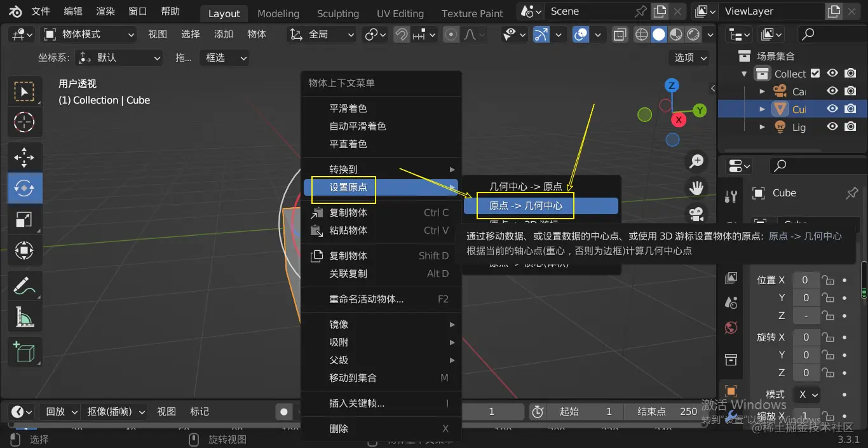Viewport: 868px width, 448px height.
Task: Toggle viewport gizmos display
Action: coord(541,34)
